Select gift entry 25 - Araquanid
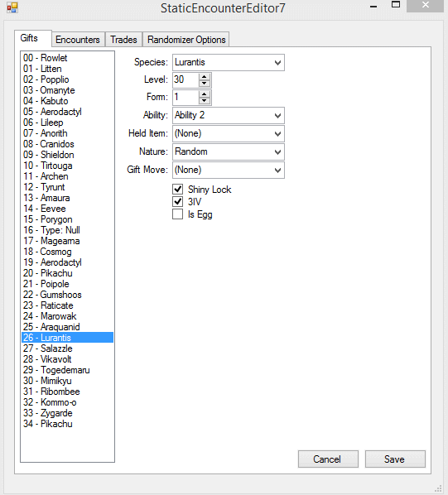448x495 pixels. [67, 327]
